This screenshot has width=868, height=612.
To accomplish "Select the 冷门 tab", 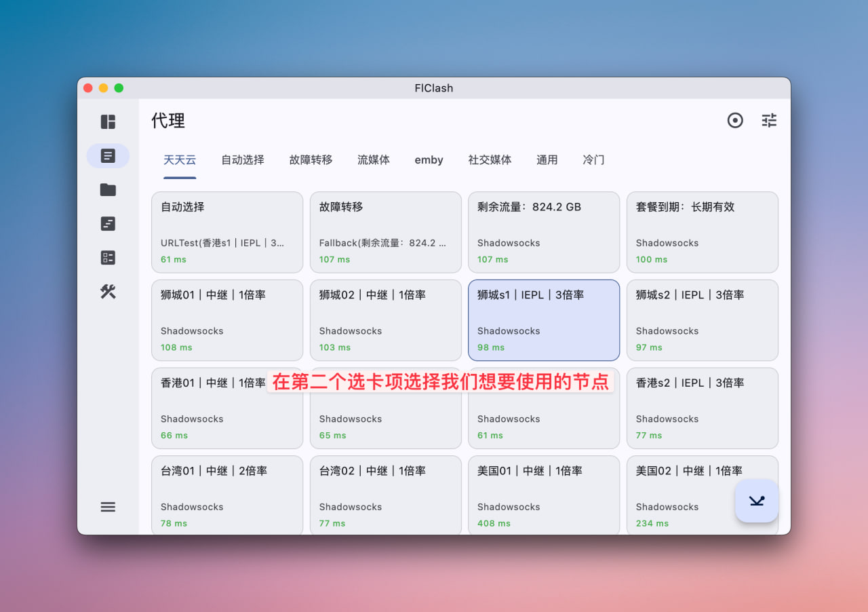I will click(593, 160).
